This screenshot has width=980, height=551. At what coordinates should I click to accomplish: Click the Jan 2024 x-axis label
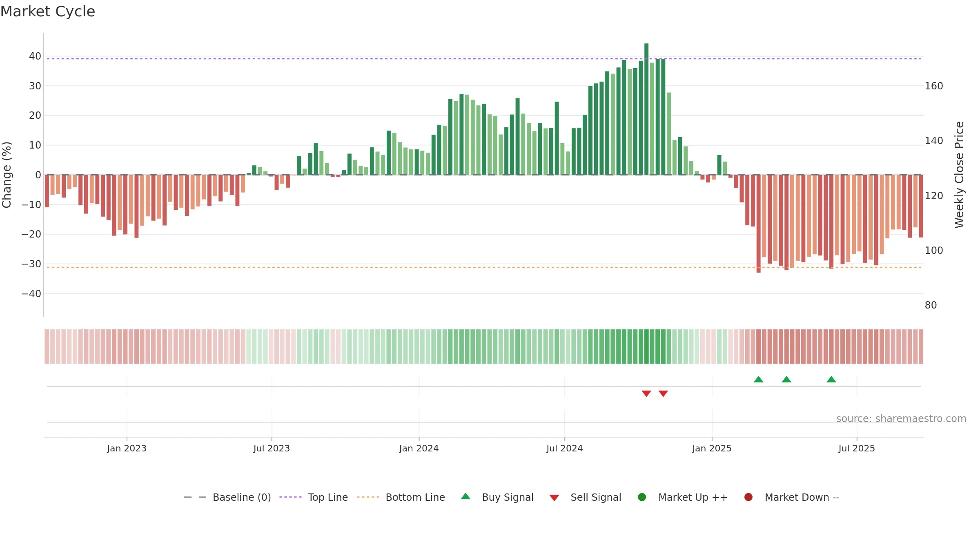[x=419, y=448]
